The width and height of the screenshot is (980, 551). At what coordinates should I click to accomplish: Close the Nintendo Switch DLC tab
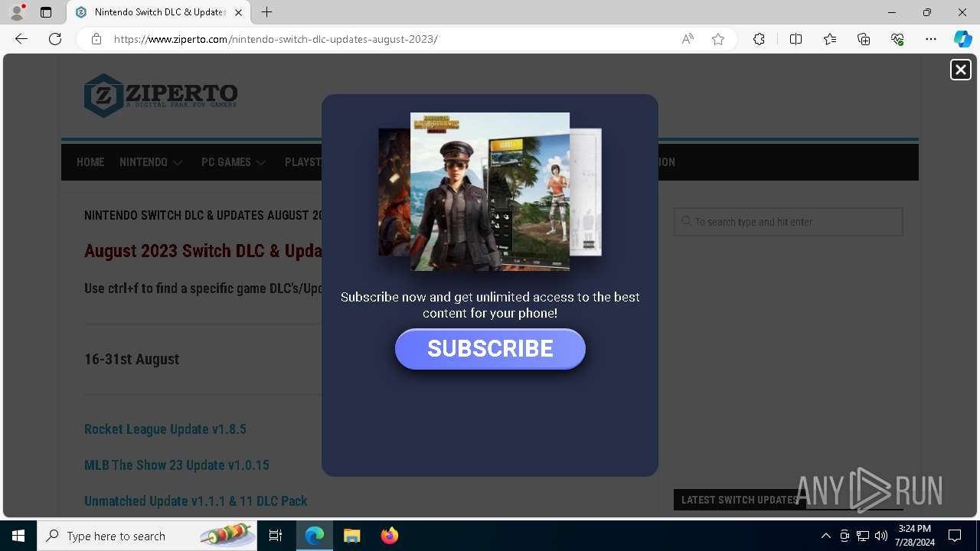pyautogui.click(x=238, y=12)
